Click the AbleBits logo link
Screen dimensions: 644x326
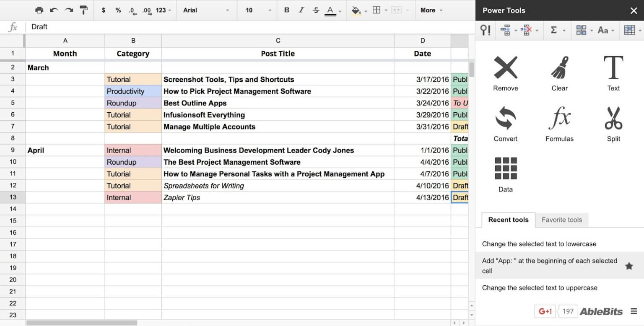tap(601, 311)
